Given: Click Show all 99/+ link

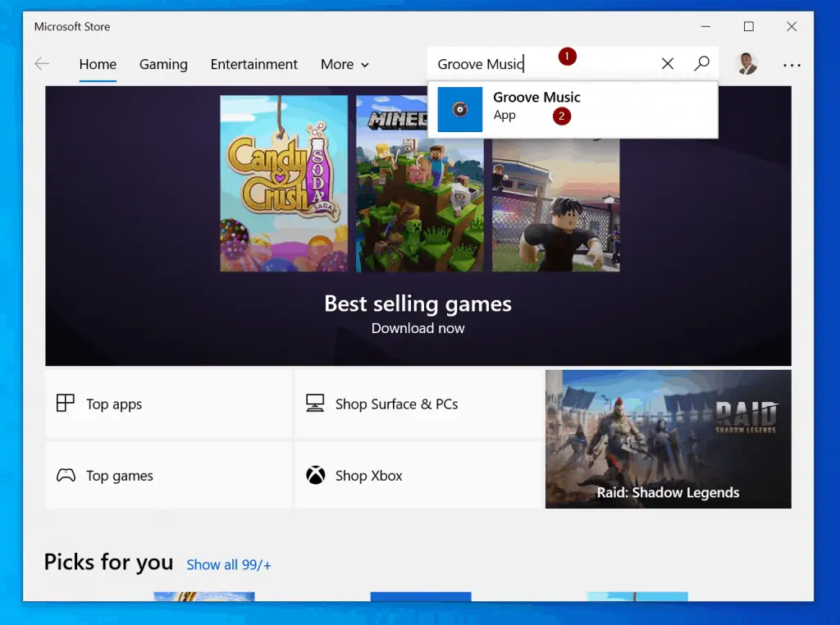Looking at the screenshot, I should (x=229, y=564).
